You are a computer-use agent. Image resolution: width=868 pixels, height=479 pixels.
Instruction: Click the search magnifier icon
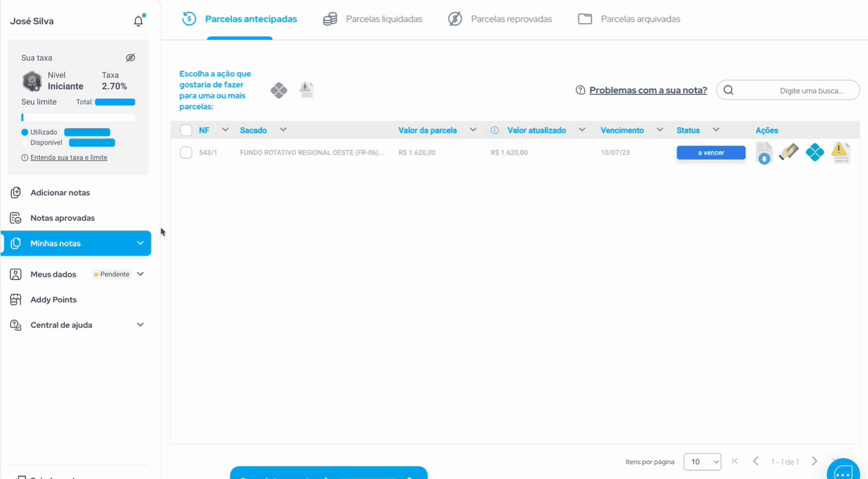pyautogui.click(x=728, y=90)
